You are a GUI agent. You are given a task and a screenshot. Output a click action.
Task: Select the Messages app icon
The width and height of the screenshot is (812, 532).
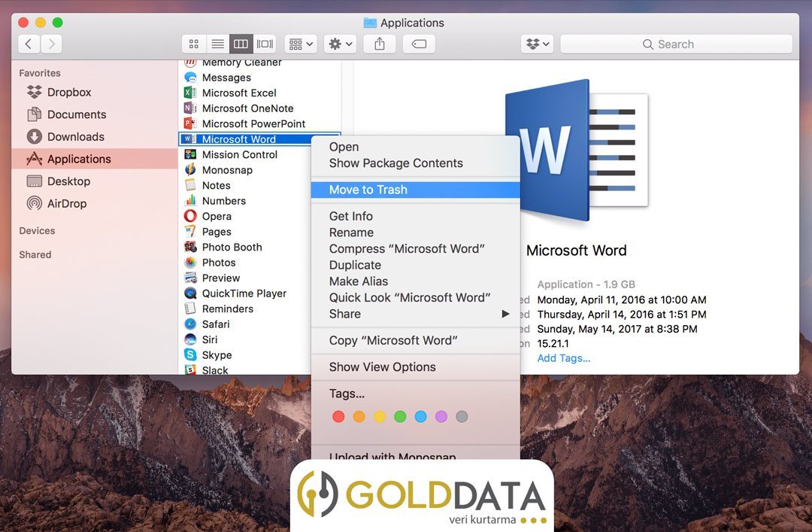190,78
